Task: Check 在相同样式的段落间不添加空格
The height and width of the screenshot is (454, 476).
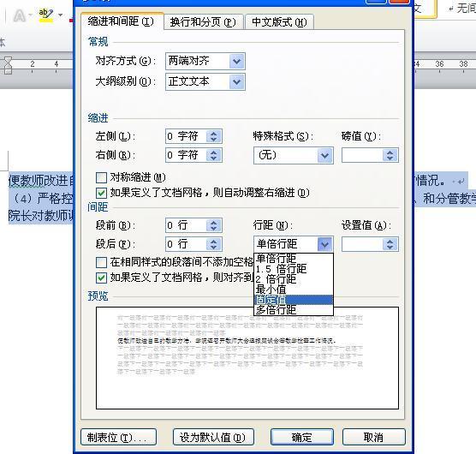Action: click(101, 262)
